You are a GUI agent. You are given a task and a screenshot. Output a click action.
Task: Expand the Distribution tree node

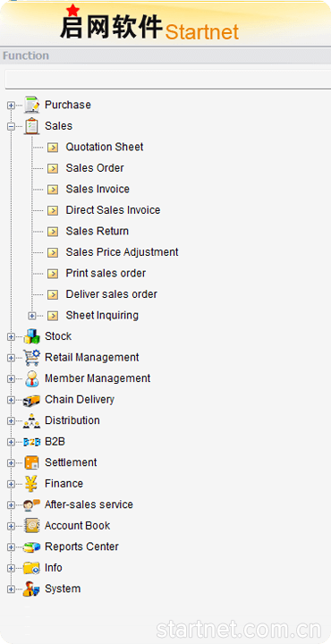(11, 421)
